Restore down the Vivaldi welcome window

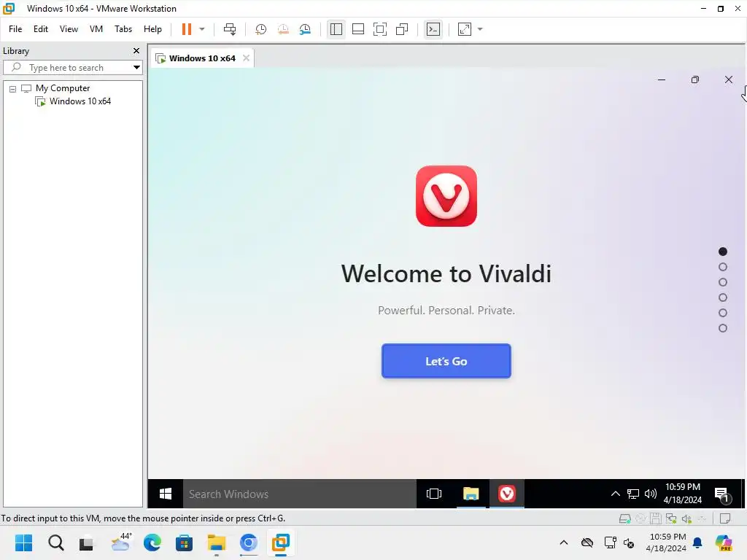click(695, 79)
